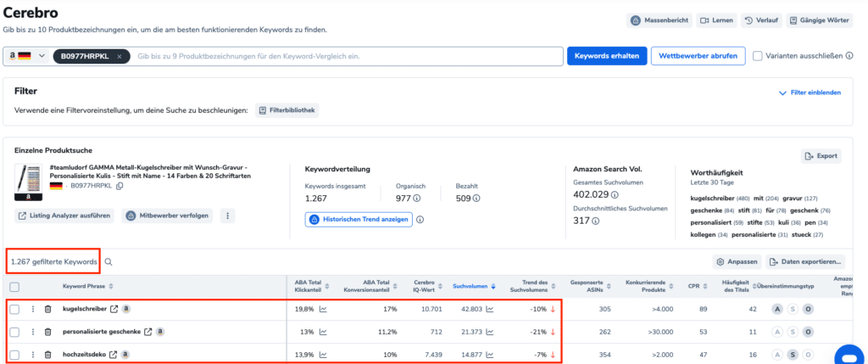Show search volume chart for 21.373

pyautogui.click(x=489, y=332)
